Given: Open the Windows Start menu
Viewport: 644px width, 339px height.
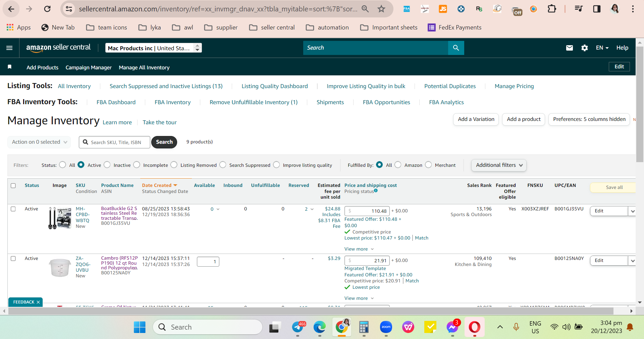Looking at the screenshot, I should [140, 327].
